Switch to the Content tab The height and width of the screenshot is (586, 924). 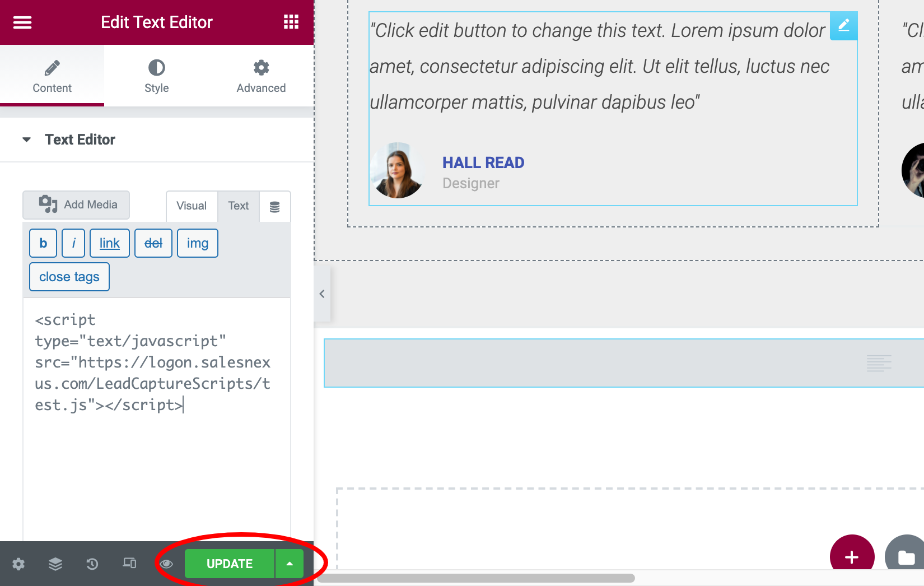coord(52,76)
